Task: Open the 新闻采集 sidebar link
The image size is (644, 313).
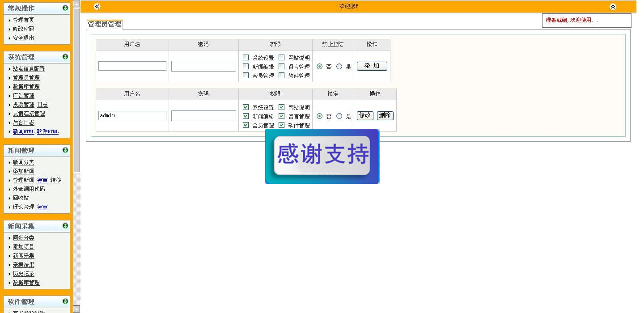Action: pos(23,256)
